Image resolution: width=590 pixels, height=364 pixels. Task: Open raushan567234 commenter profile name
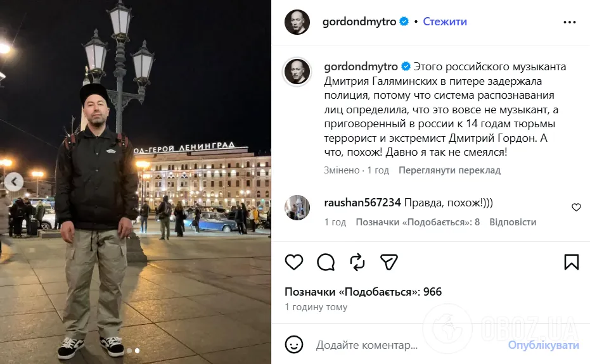(362, 203)
